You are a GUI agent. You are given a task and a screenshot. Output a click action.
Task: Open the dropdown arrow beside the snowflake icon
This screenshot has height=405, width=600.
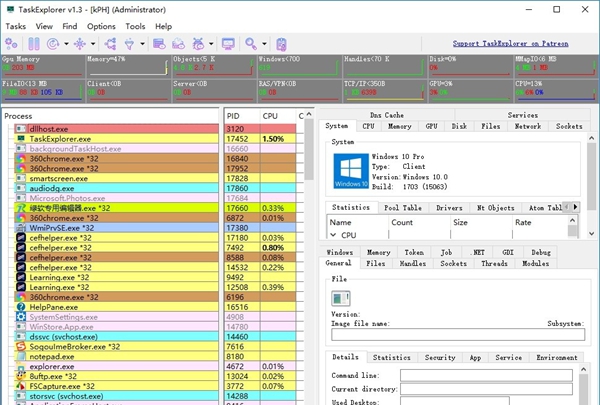(93, 44)
